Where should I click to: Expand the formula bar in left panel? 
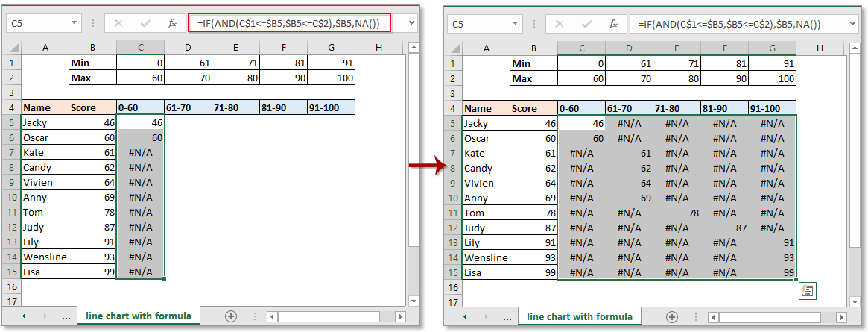click(x=413, y=24)
